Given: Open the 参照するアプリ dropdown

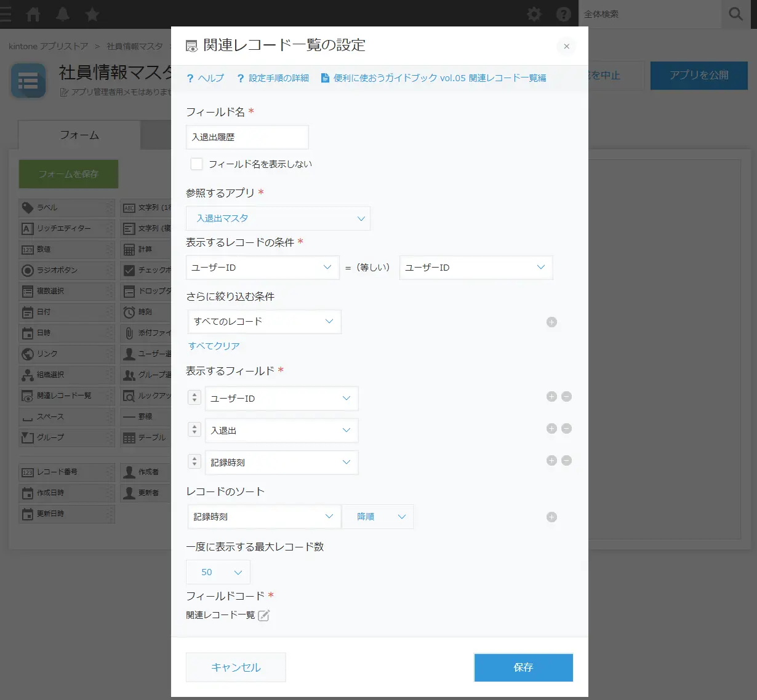Looking at the screenshot, I should click(278, 218).
